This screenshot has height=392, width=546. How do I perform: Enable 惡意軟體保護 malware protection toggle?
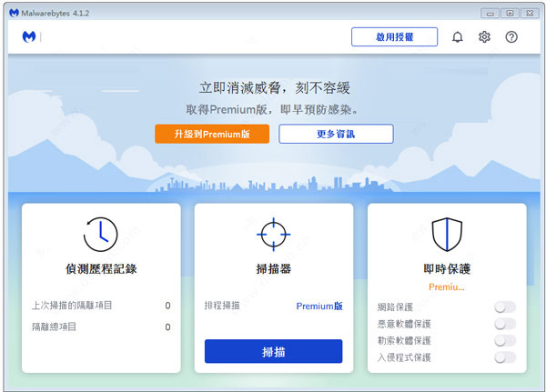pos(504,324)
